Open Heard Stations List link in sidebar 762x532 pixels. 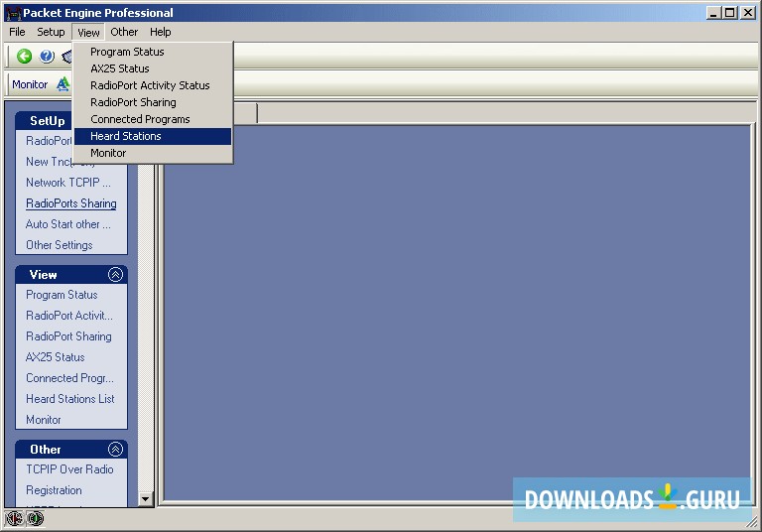[x=70, y=399]
